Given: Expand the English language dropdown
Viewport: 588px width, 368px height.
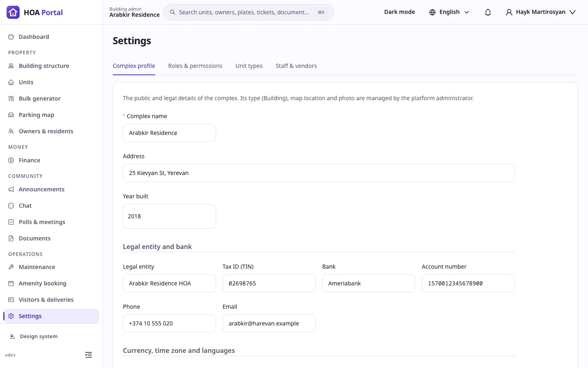Looking at the screenshot, I should coord(449,12).
